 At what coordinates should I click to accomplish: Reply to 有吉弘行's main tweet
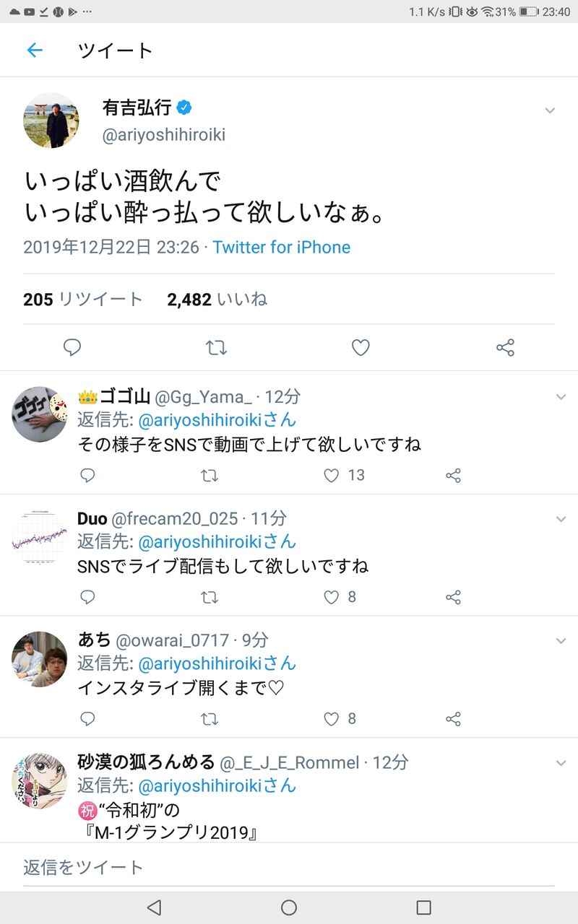click(x=72, y=348)
